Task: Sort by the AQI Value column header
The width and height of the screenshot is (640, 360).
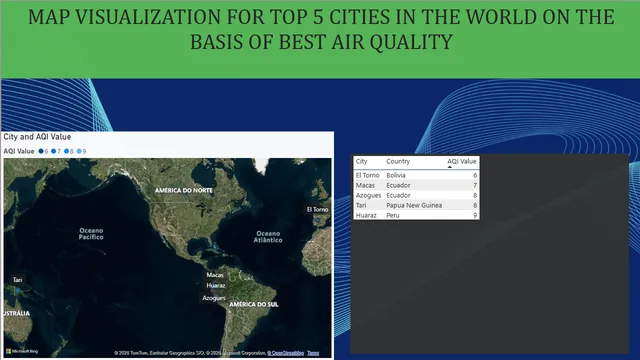Action: (461, 161)
